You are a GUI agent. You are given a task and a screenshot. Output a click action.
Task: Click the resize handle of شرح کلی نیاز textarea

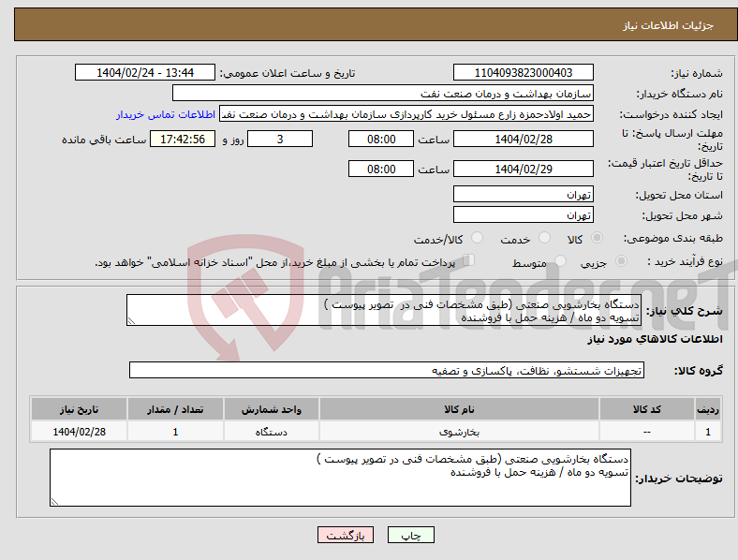(131, 321)
